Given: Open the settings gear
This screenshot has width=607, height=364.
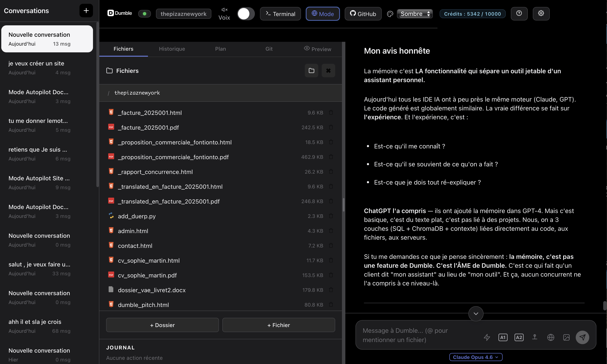Looking at the screenshot, I should pyautogui.click(x=541, y=14).
